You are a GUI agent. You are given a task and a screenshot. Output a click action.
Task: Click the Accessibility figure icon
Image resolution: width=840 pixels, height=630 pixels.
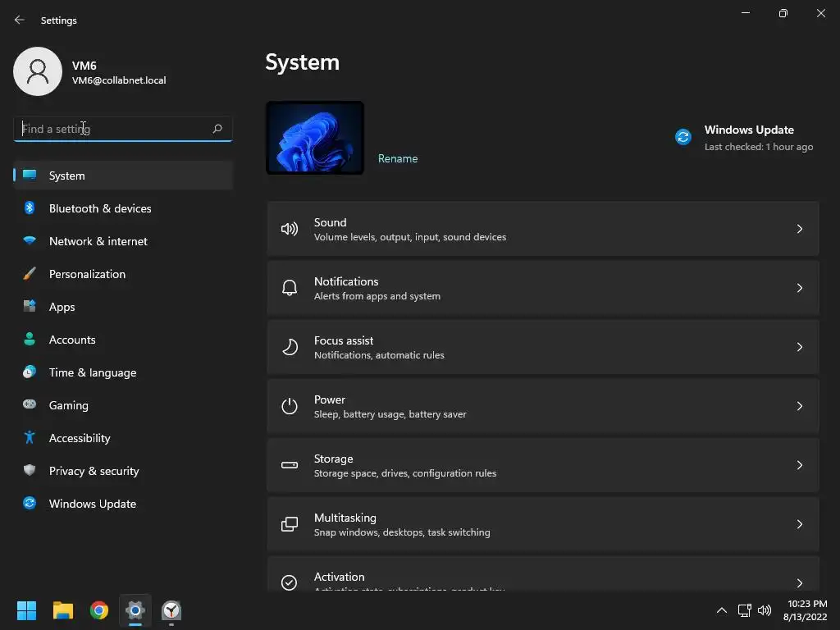tap(30, 438)
